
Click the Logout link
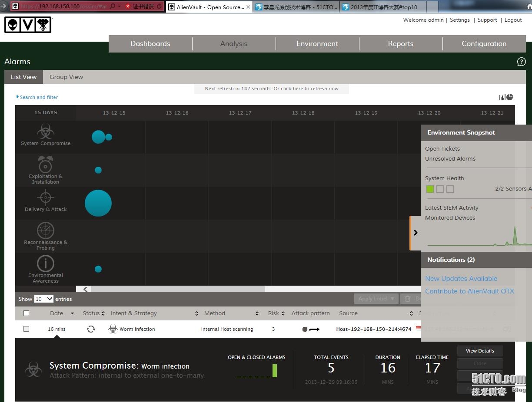(x=513, y=20)
